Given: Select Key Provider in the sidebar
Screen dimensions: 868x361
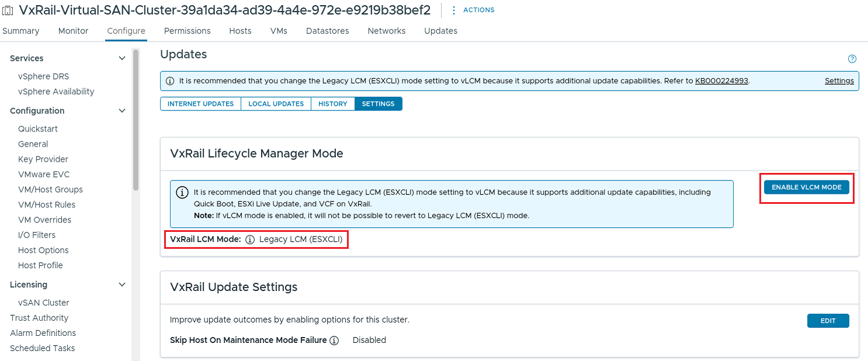Looking at the screenshot, I should point(43,159).
